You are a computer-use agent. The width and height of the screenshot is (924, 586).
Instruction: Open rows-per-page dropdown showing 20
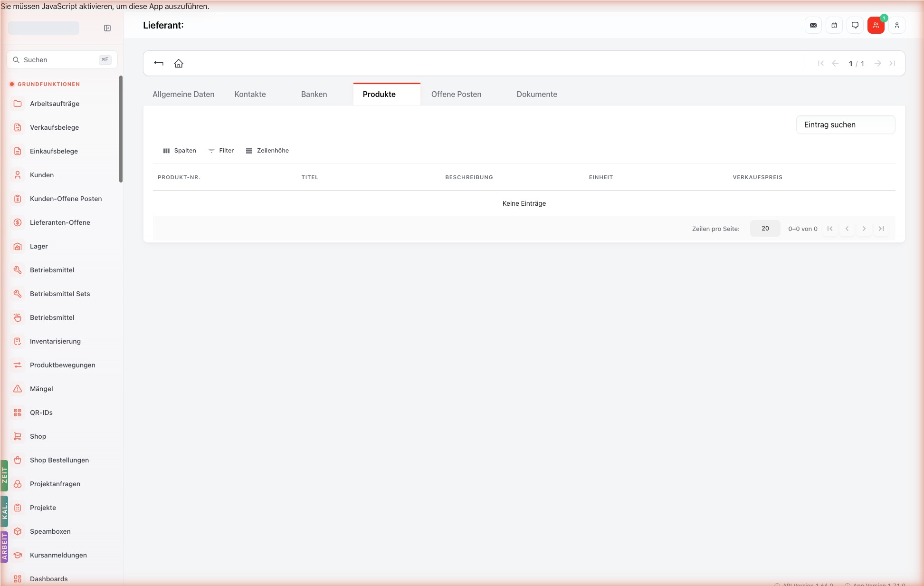[x=765, y=229]
